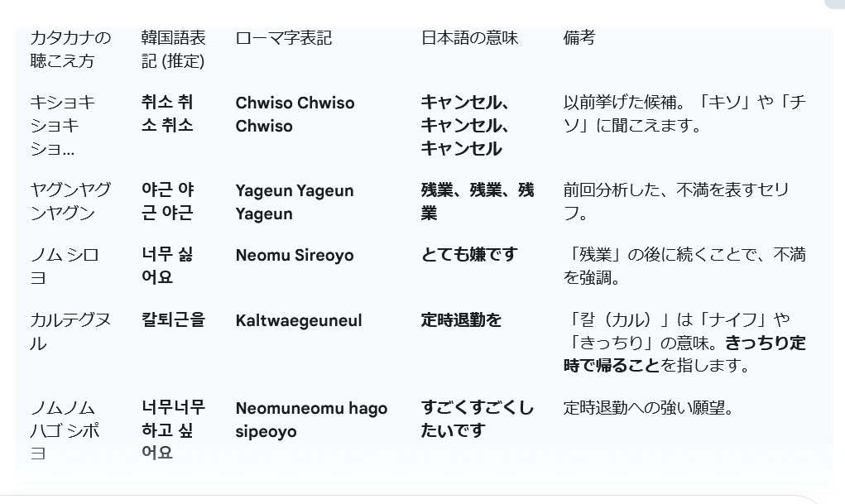
Task: Click the Korean text 취소 취소 취소
Action: [x=167, y=113]
